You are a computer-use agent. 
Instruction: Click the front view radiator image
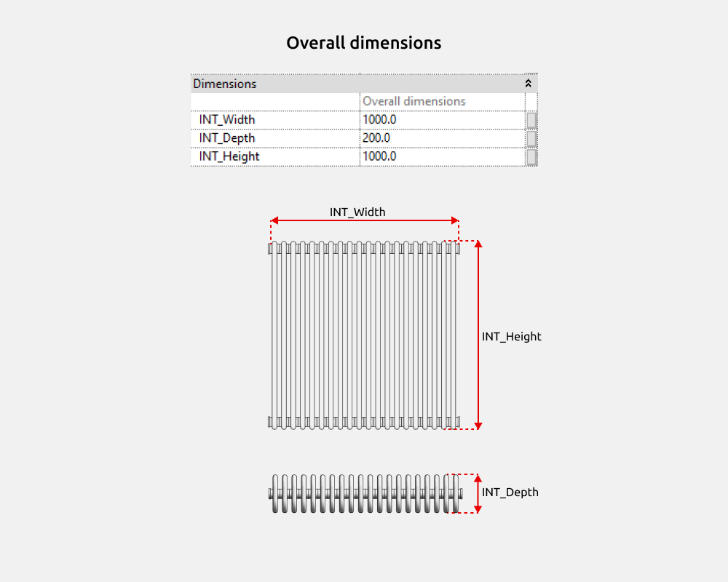click(x=364, y=335)
